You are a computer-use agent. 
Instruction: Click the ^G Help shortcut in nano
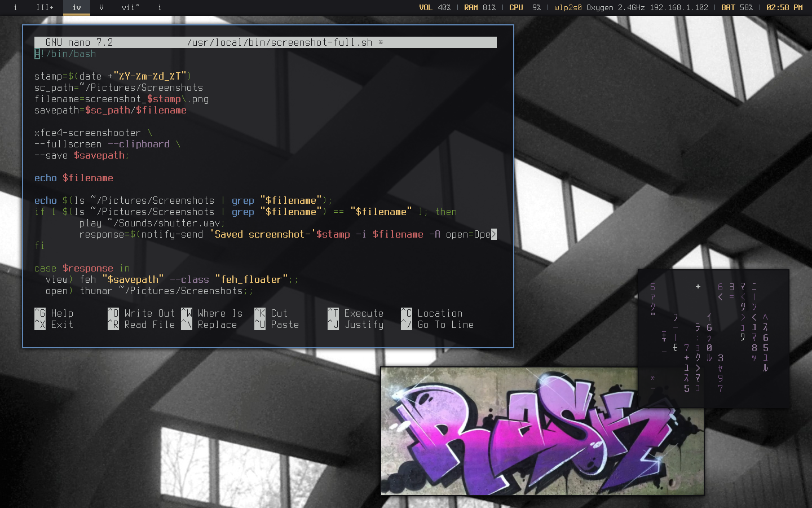click(x=54, y=313)
